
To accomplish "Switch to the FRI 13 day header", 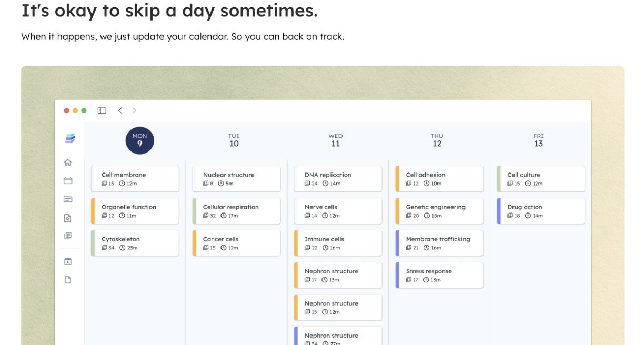I will click(x=538, y=140).
